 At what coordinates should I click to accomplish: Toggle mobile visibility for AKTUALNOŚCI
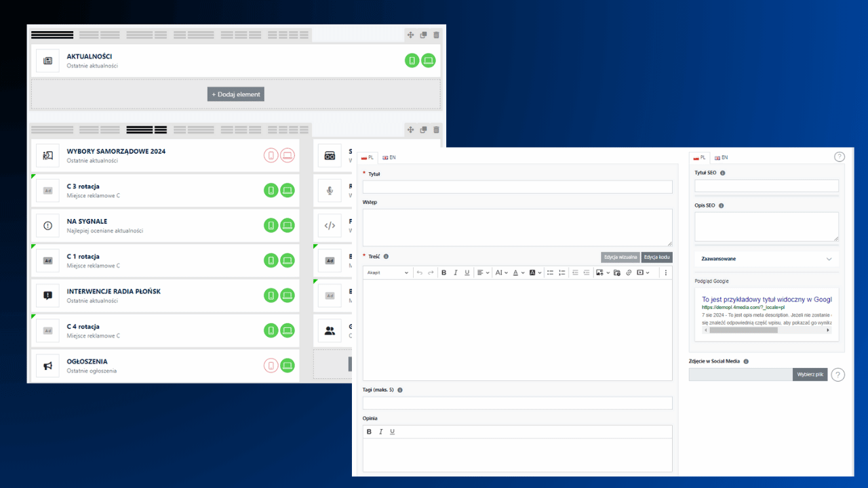pyautogui.click(x=412, y=60)
